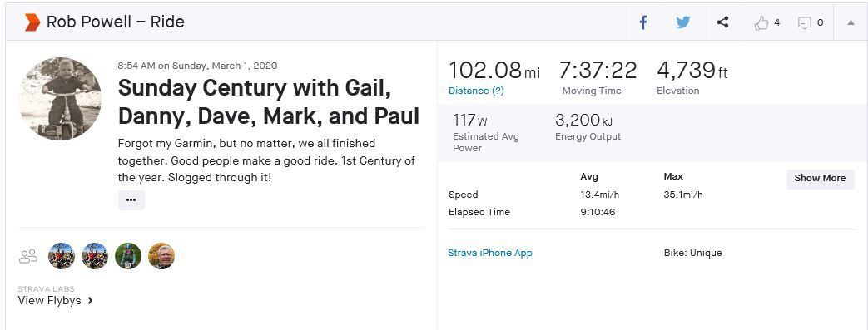Open first group rider avatar
Viewport: 868px width, 330px height.
[62, 256]
